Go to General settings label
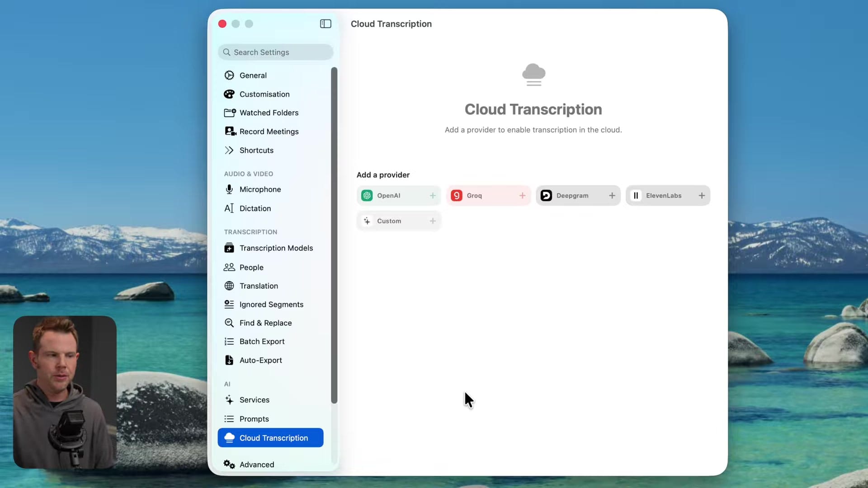 click(x=253, y=75)
